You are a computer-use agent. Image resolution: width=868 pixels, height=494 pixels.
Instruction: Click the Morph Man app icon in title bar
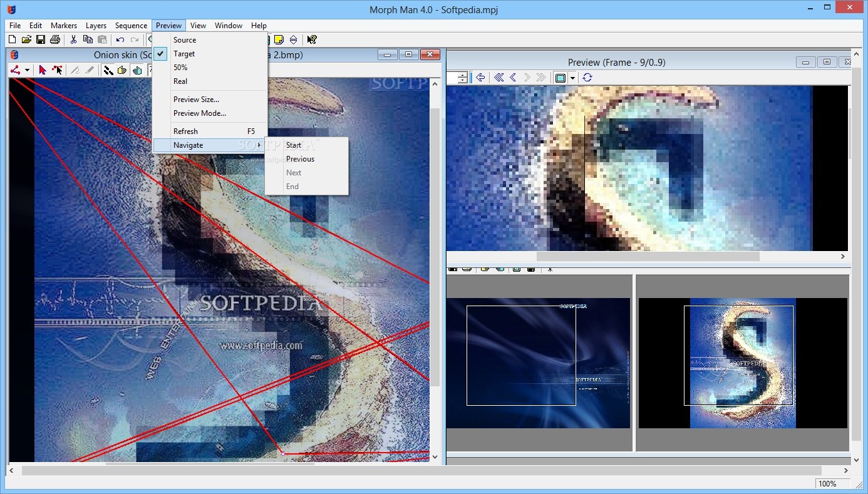[11, 9]
